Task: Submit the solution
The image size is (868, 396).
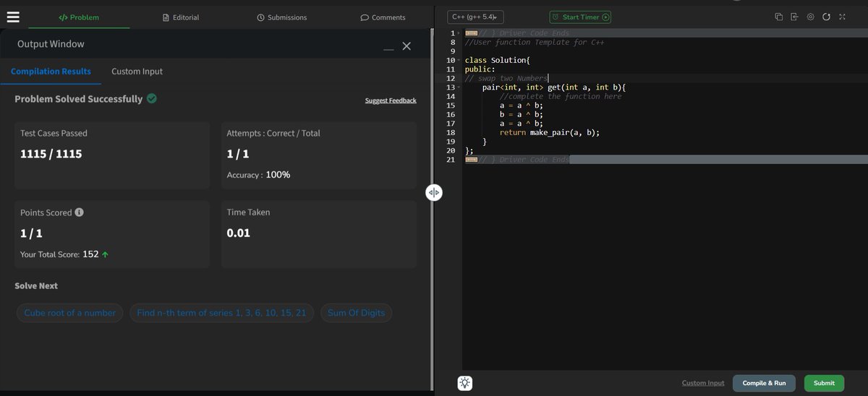Action: click(824, 383)
